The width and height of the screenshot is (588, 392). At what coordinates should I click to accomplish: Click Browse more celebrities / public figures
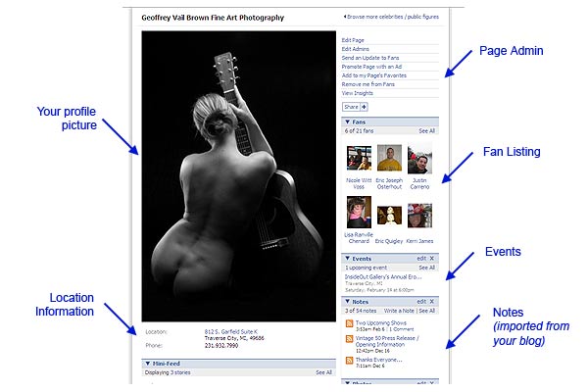click(393, 17)
